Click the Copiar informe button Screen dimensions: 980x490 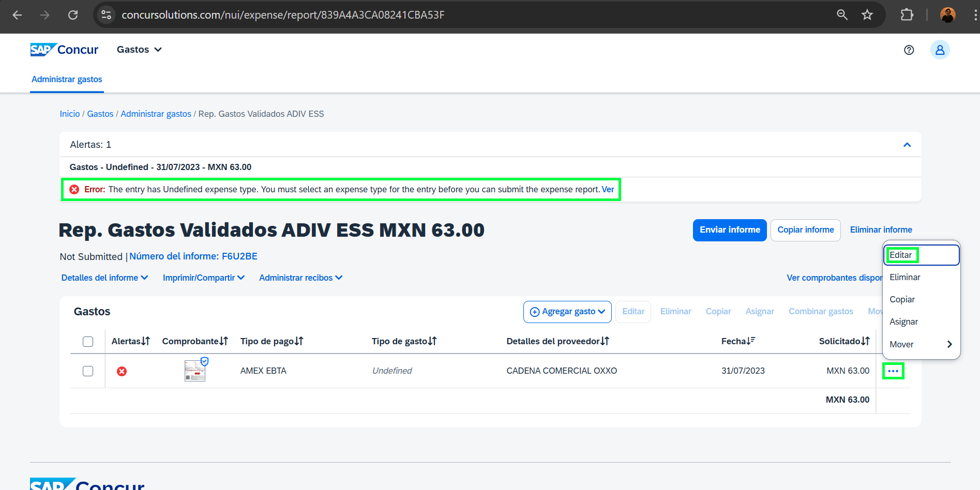(x=806, y=230)
